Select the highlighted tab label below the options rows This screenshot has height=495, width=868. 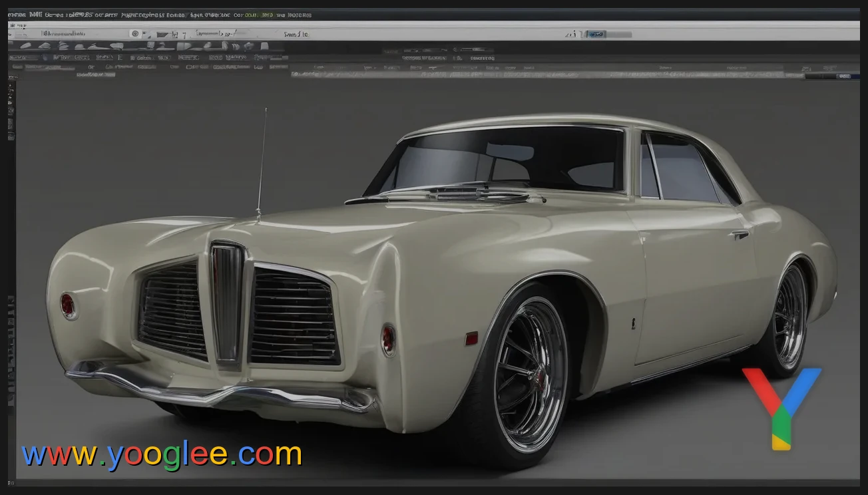pyautogui.click(x=96, y=75)
